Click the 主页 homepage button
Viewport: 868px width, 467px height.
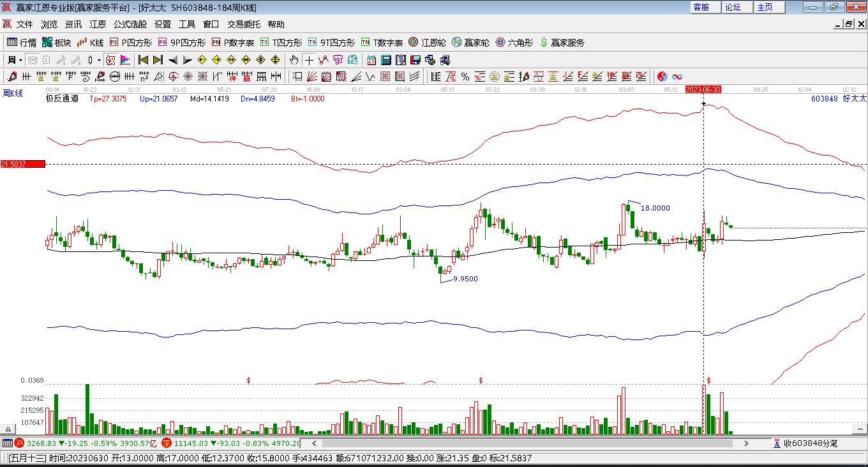[x=768, y=7]
